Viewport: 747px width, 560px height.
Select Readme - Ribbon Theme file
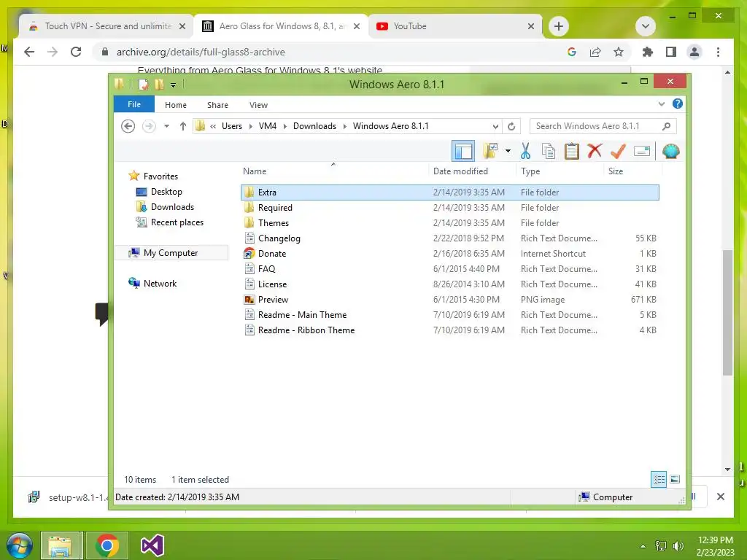coord(449,330)
